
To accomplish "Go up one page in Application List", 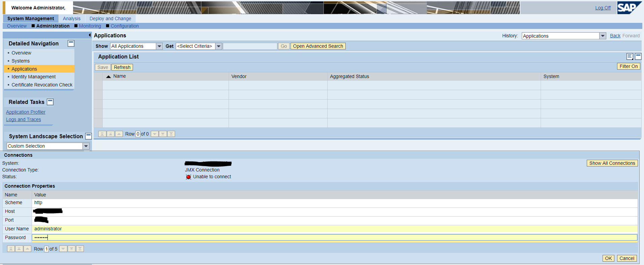I will (110, 134).
